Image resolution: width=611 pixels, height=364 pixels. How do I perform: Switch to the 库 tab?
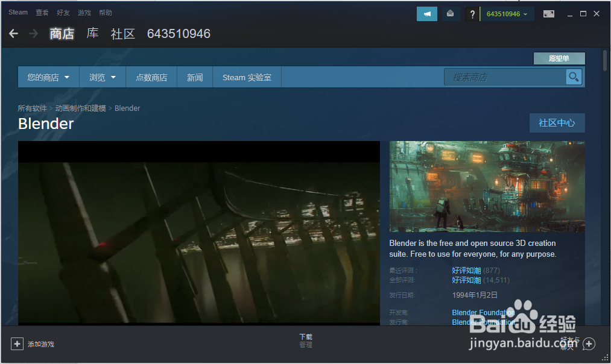[x=92, y=34]
